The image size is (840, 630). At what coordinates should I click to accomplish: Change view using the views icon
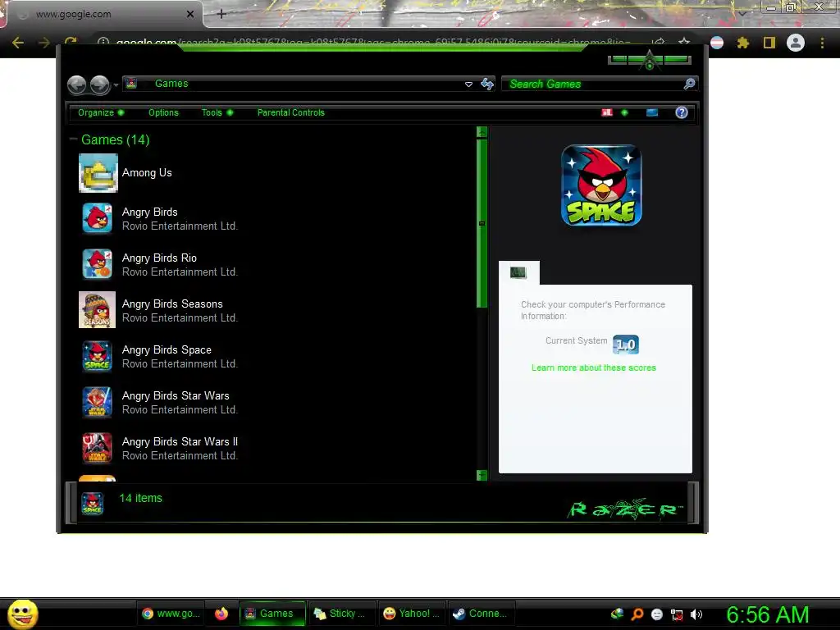pos(606,112)
